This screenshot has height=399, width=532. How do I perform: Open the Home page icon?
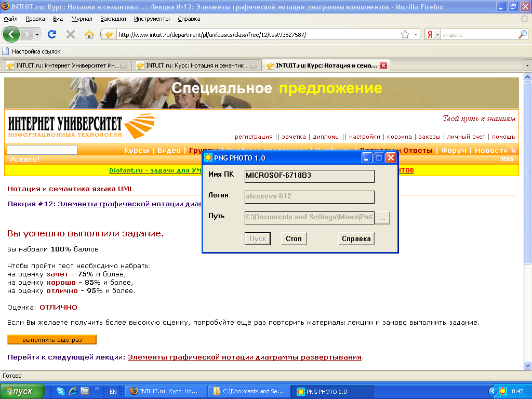89,34
